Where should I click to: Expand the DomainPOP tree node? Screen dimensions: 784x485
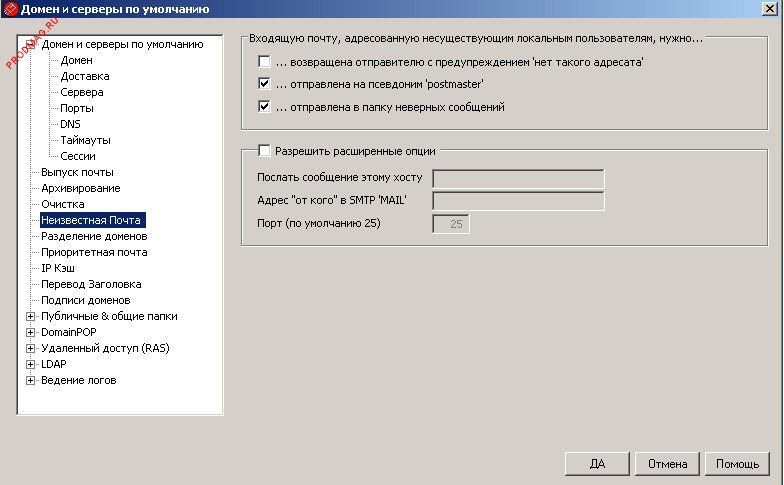[x=31, y=332]
